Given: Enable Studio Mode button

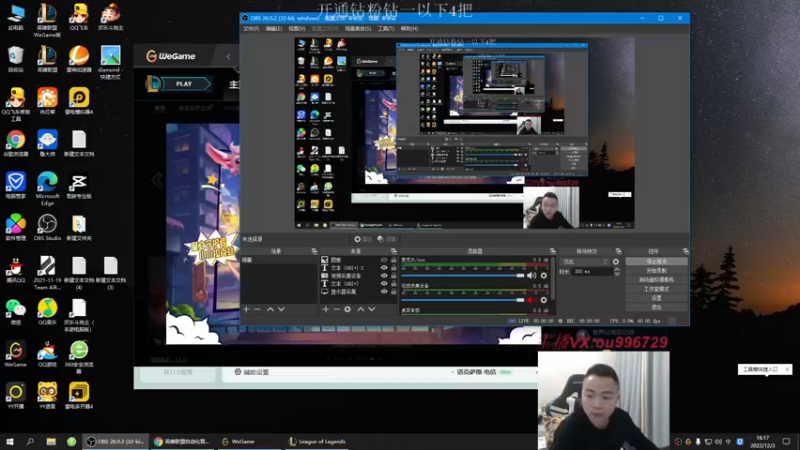Looking at the screenshot, I should point(657,289).
